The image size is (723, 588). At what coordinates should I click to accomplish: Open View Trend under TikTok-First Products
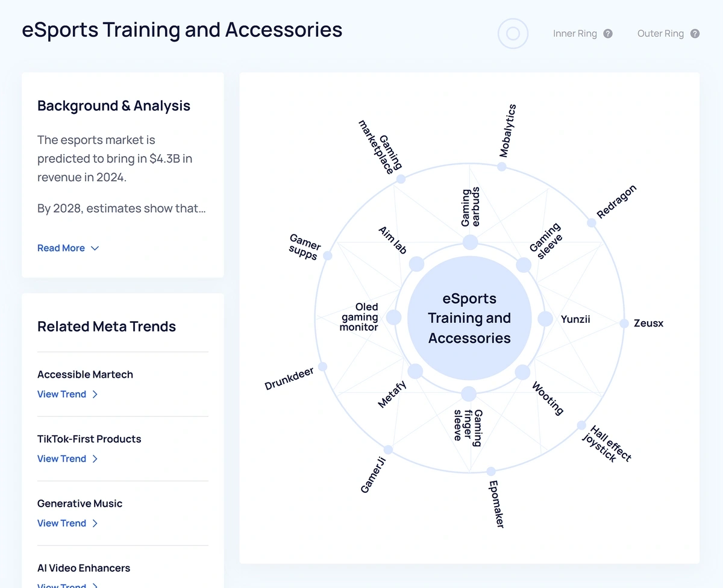pos(67,458)
